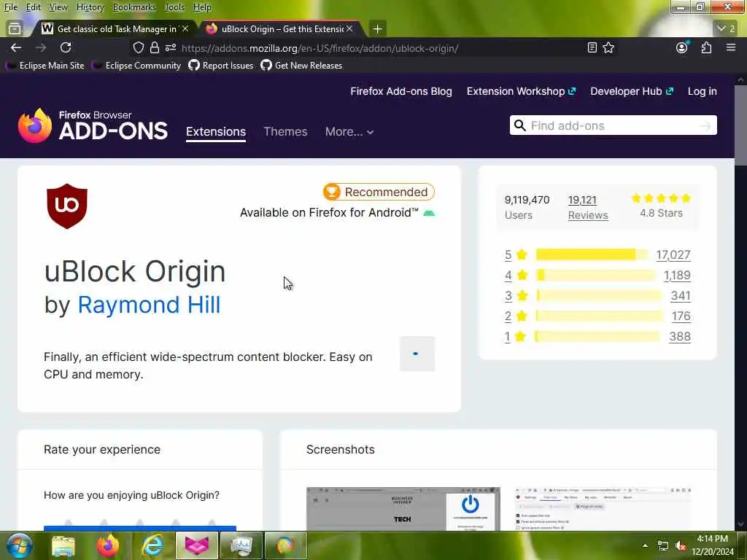Open the Extension Workshop link

pyautogui.click(x=521, y=91)
